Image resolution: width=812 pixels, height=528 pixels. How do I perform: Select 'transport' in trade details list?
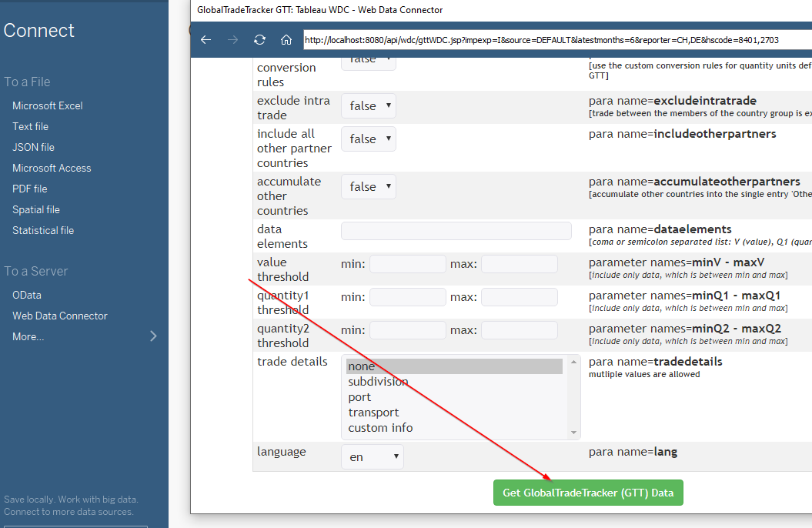pos(454,413)
